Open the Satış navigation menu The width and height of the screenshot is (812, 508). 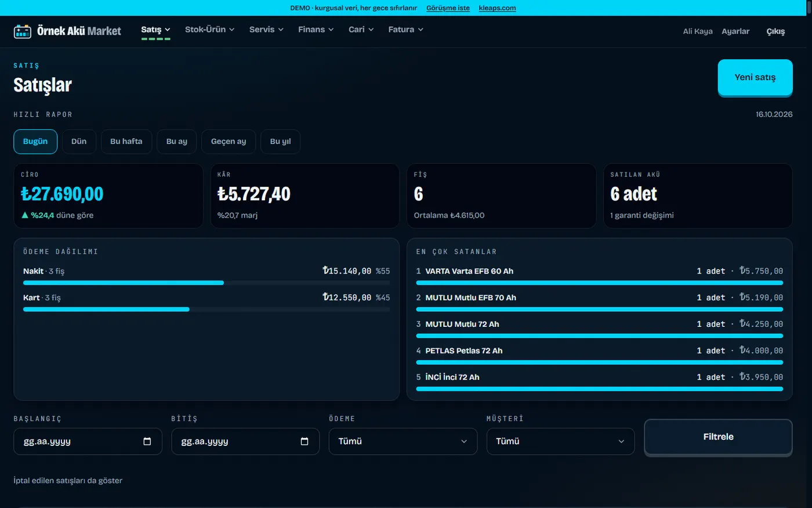tap(155, 30)
